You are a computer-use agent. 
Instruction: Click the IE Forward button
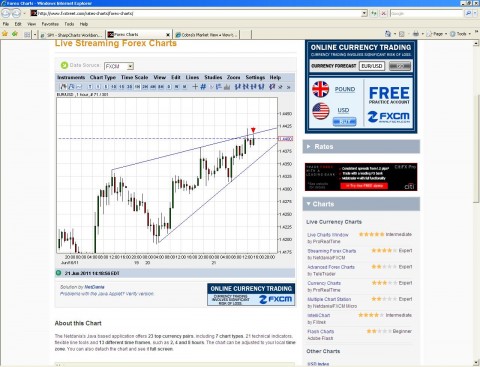[x=16, y=13]
